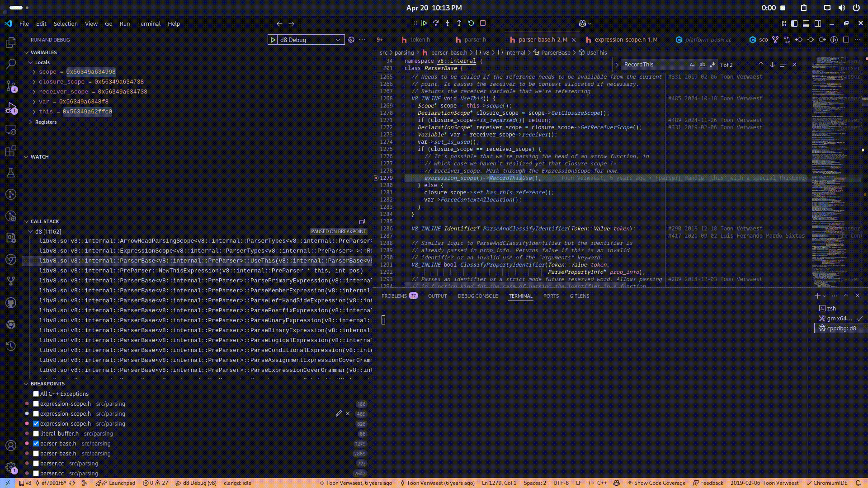
Task: Enable the literal-buffer.h line 88 breakpoint
Action: (x=36, y=433)
